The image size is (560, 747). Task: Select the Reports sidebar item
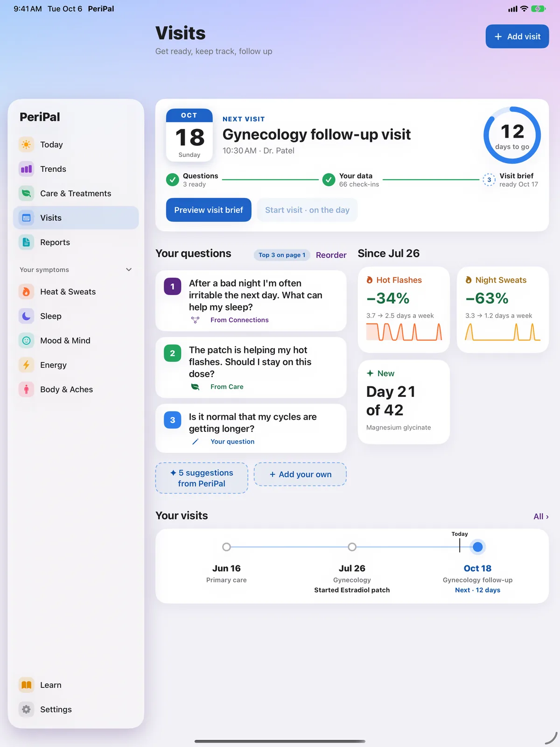click(76, 242)
